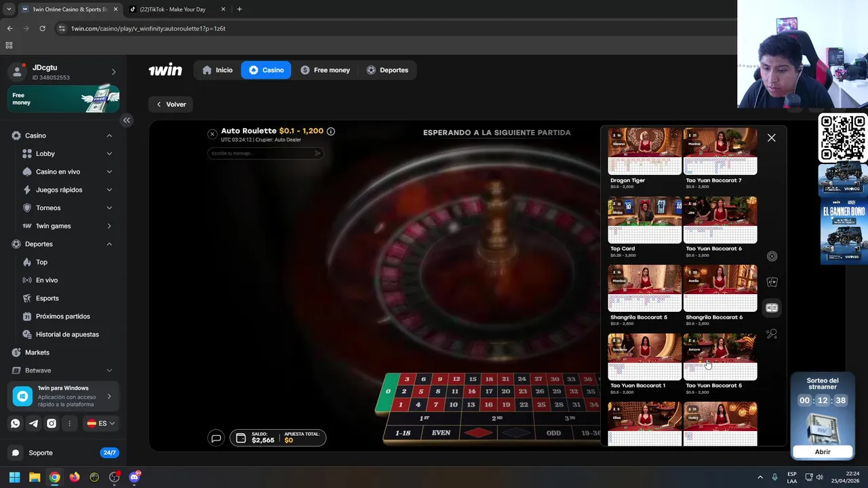Open new browser tab plus button
868x488 pixels.
[239, 9]
